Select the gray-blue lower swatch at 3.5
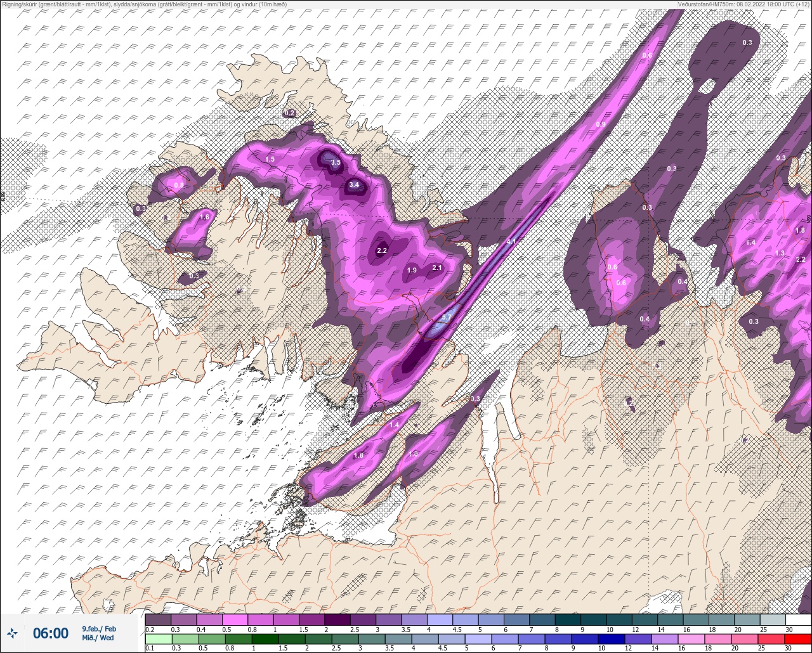This screenshot has height=653, width=812. [x=398, y=638]
